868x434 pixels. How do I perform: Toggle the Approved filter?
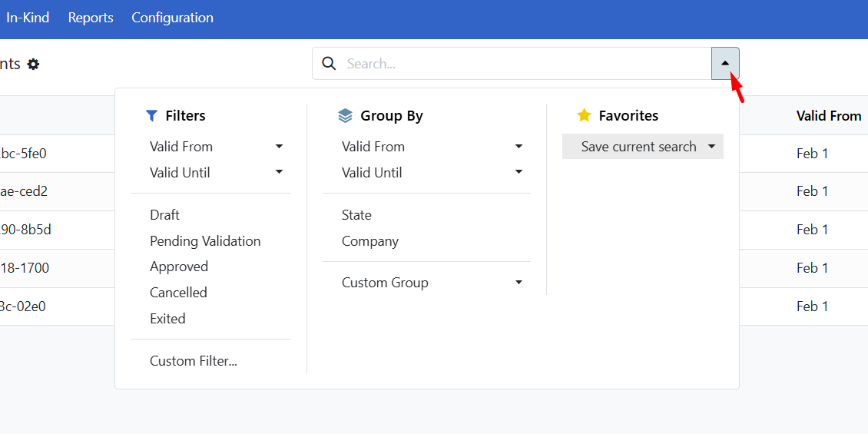click(x=179, y=267)
